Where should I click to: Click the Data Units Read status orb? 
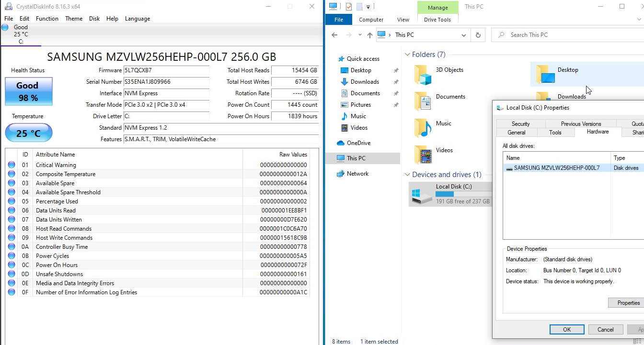point(11,211)
